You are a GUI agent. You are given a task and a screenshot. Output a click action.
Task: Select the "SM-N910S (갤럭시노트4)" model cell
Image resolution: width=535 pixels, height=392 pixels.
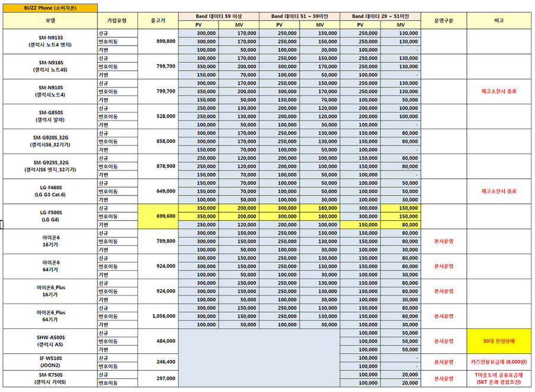click(x=50, y=91)
